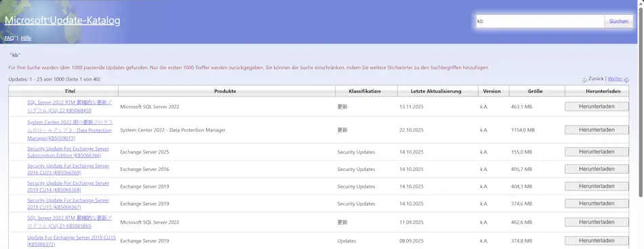Sort results by Größe column
The width and height of the screenshot is (644, 249).
click(x=535, y=91)
